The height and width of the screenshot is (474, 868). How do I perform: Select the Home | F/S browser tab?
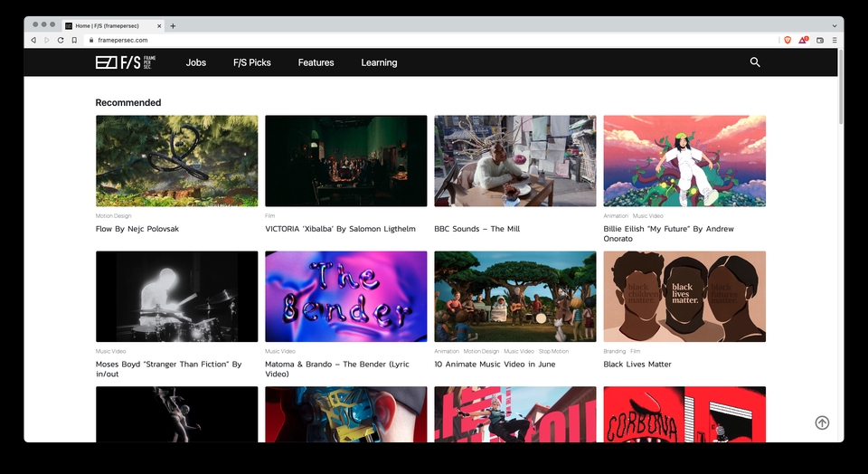[114, 25]
